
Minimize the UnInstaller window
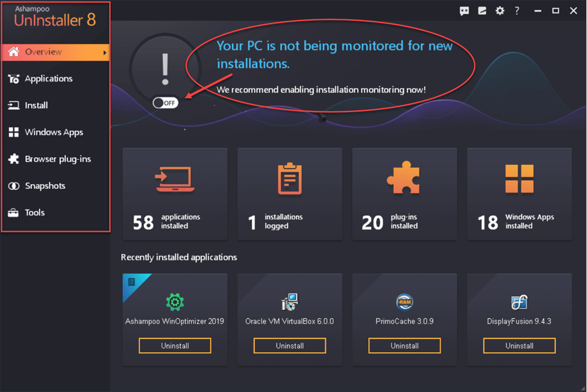pos(538,11)
